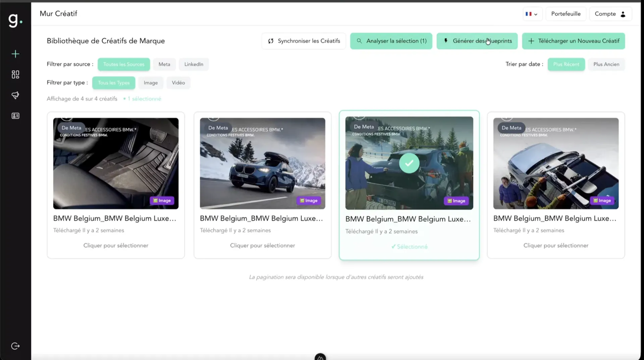
Task: Click the ✓ Sélectionné label
Action: (x=409, y=247)
